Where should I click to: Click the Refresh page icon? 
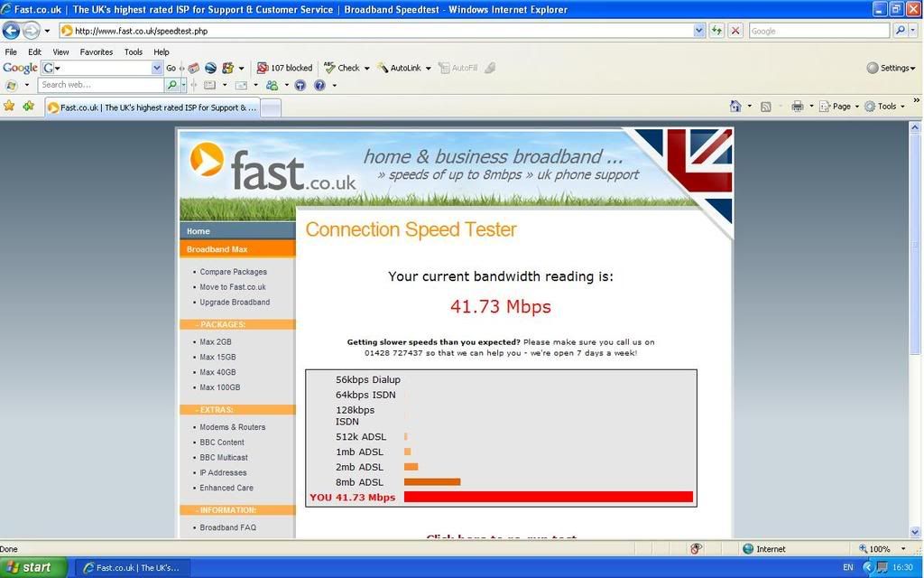point(716,31)
